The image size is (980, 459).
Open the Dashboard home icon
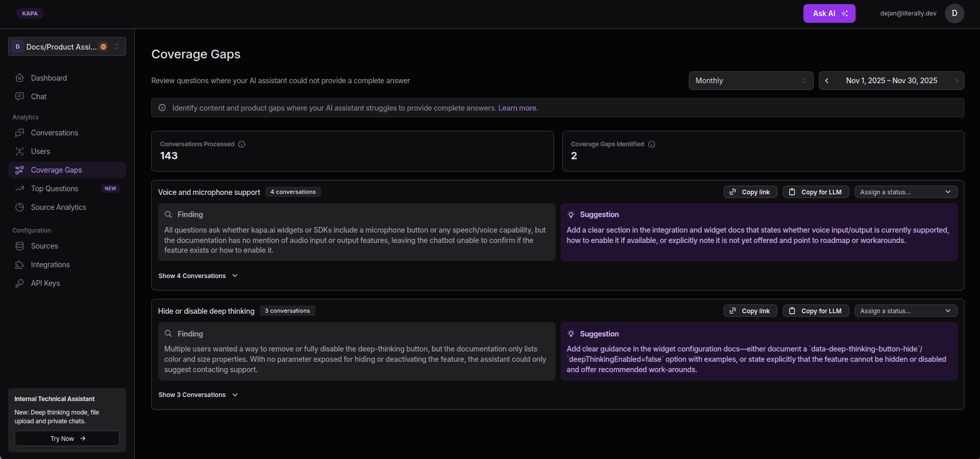click(20, 78)
